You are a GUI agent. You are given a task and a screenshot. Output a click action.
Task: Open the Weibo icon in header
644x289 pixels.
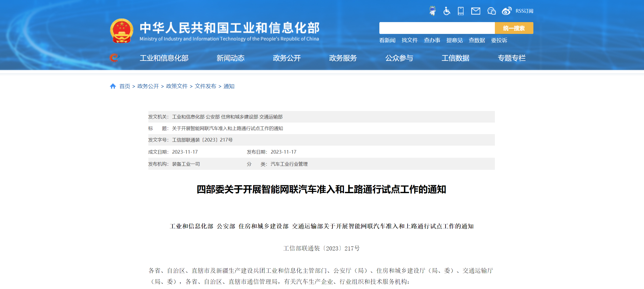(x=507, y=11)
